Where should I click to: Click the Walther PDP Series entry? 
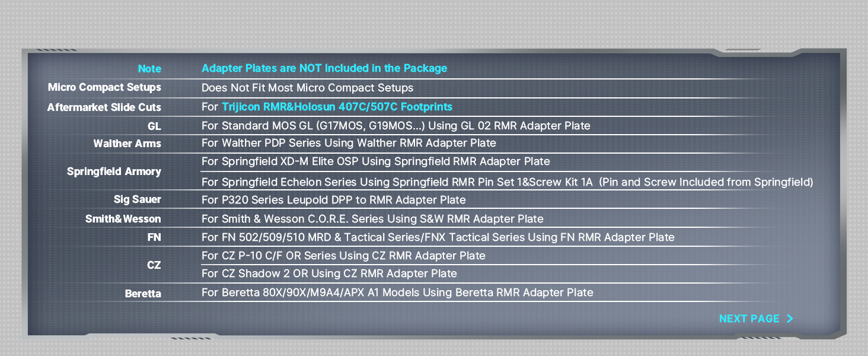[x=349, y=143]
